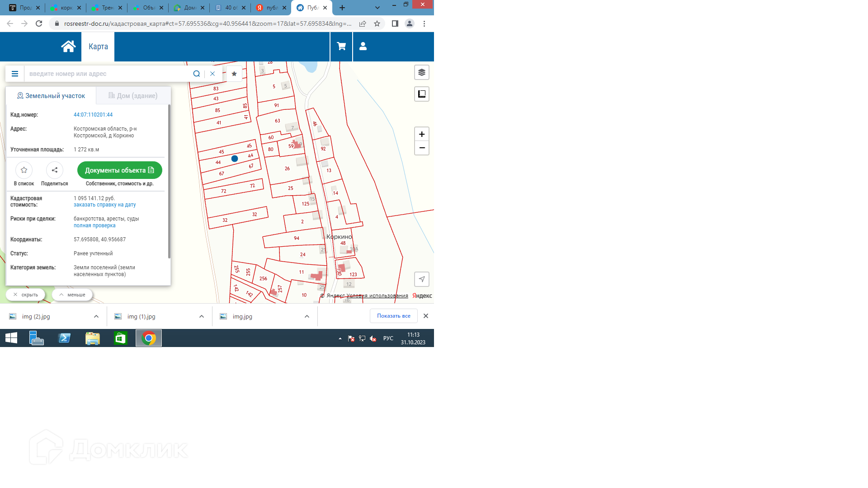Screen dimensions: 868x488
Task: Open favorites star next to search
Action: (x=234, y=74)
